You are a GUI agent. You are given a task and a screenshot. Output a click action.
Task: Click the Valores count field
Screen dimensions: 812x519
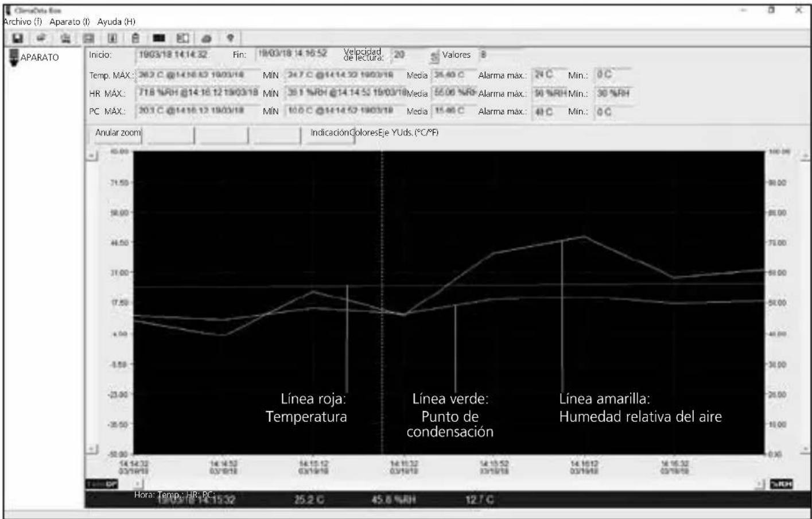(502, 55)
